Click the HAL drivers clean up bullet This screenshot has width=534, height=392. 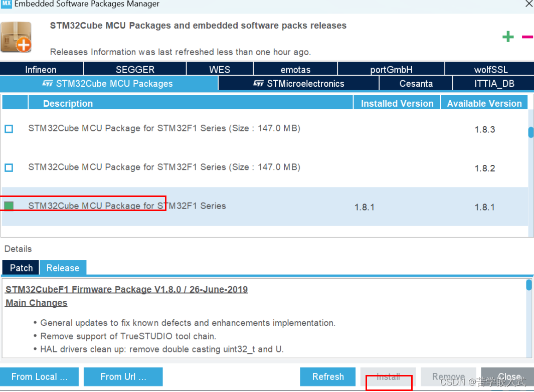162,349
